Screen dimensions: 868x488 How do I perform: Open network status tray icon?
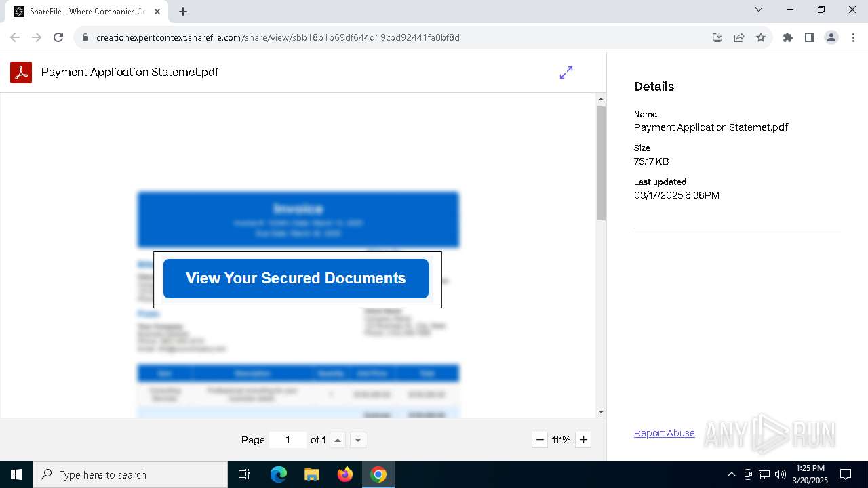click(764, 474)
